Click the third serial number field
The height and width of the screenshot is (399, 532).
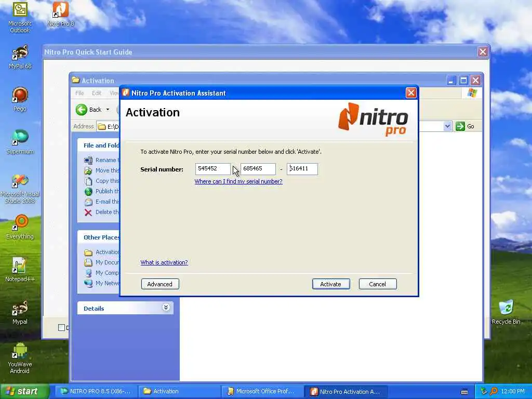tap(302, 169)
